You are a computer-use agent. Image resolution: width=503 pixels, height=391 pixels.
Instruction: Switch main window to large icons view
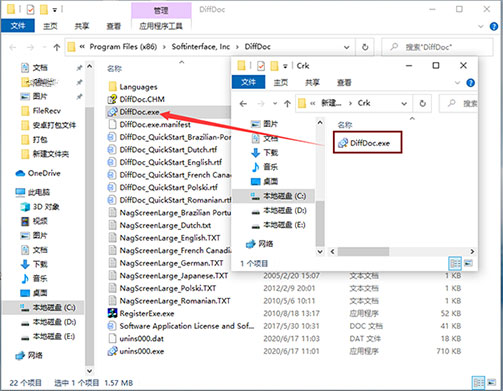coord(492,382)
